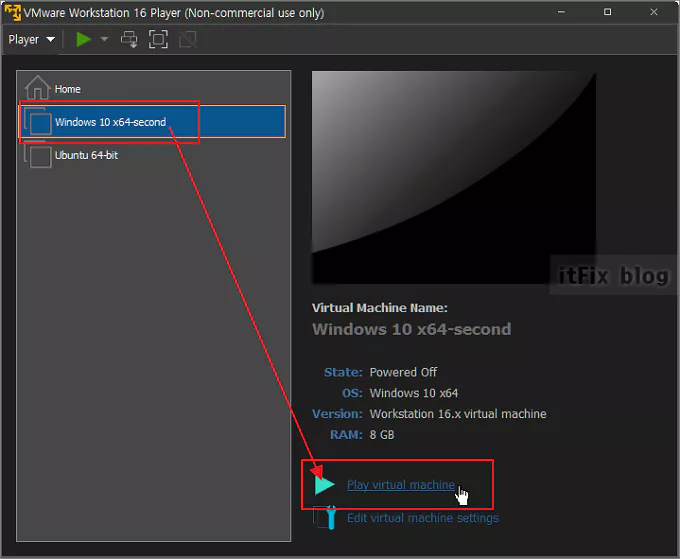680x559 pixels.
Task: Minimize the VMware Player window
Action: point(561,12)
